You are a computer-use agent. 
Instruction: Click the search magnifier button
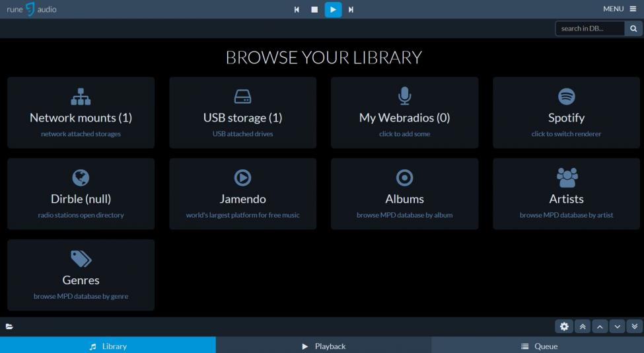point(633,28)
